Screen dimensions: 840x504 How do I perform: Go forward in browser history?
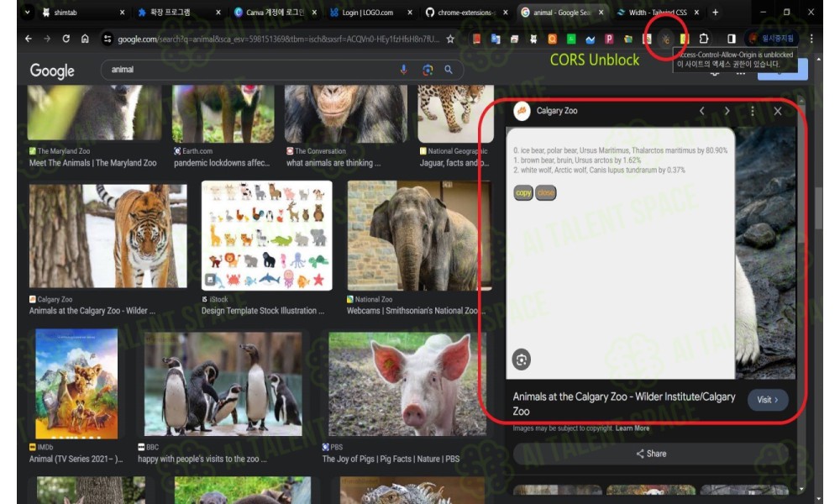(x=47, y=39)
